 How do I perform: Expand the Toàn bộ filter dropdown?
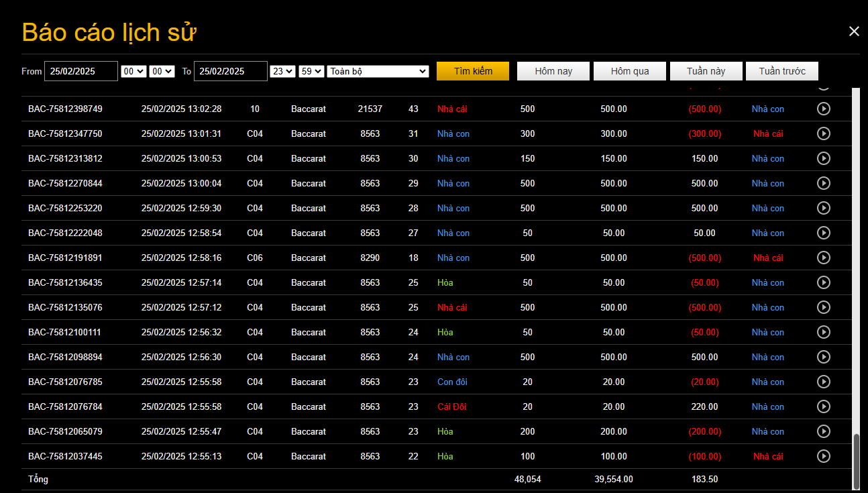[378, 71]
